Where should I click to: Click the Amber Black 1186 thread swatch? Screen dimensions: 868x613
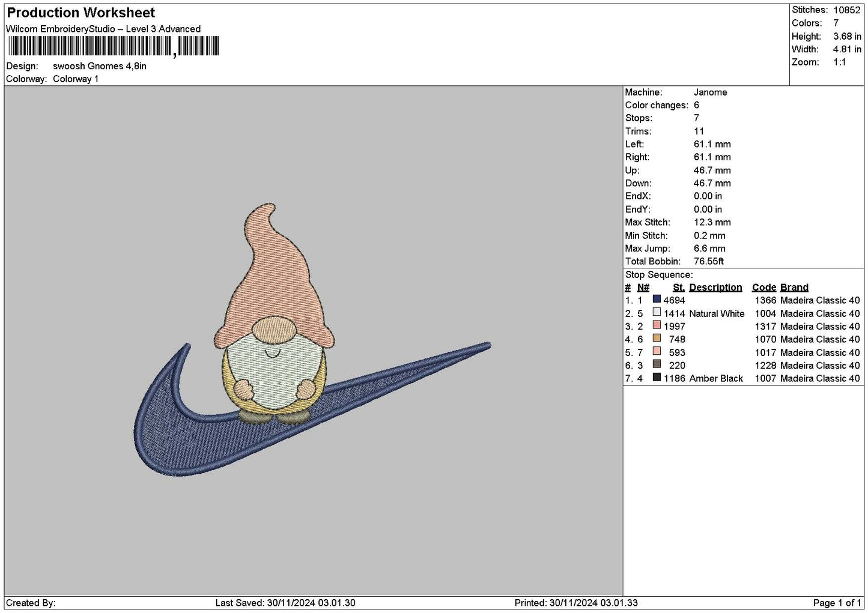click(x=657, y=377)
